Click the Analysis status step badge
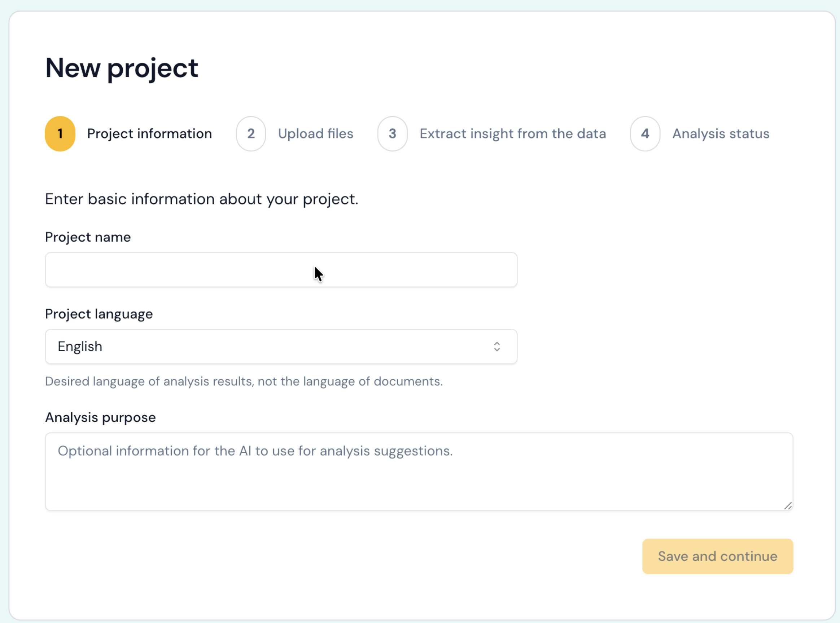Viewport: 840px width, 623px height. [x=645, y=133]
